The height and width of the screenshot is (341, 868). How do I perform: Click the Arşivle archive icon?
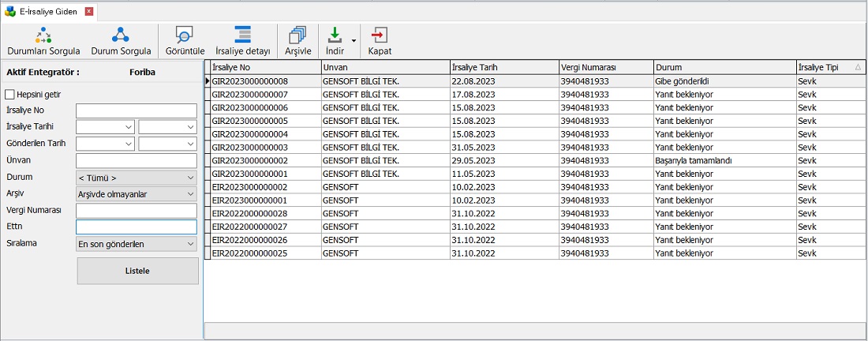point(297,36)
